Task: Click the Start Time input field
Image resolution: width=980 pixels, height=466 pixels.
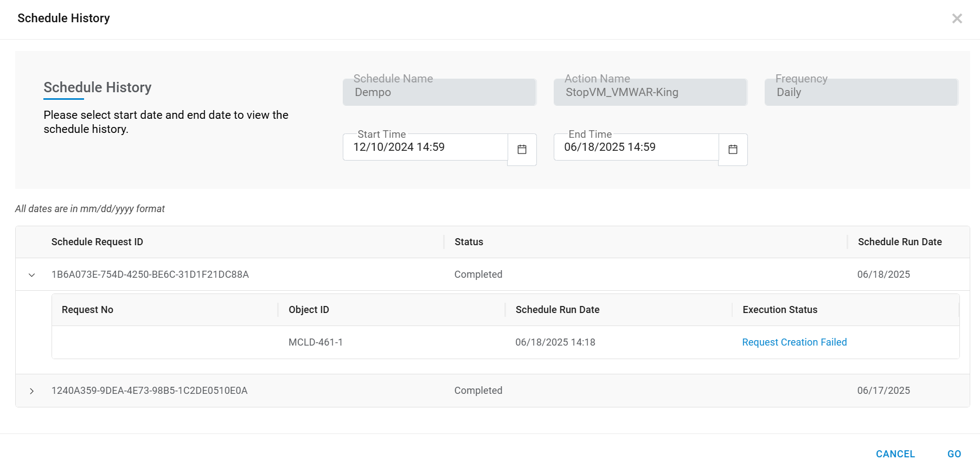Action: tap(425, 148)
